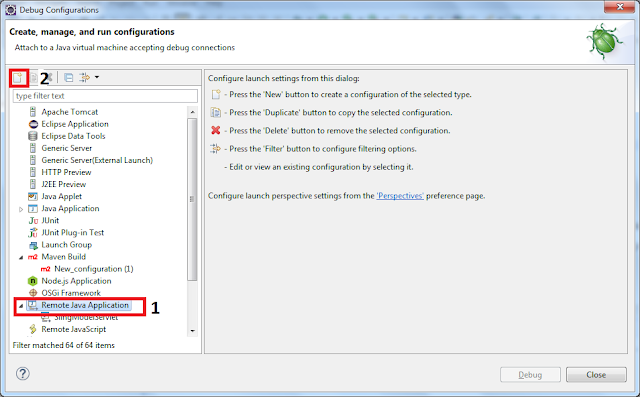Expand the Java Application node
640x397 pixels.
pos(21,209)
